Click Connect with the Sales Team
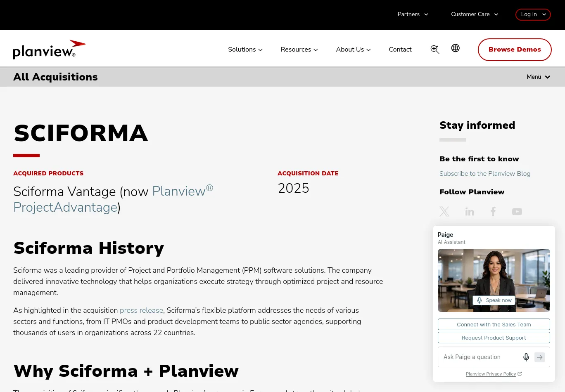 click(x=494, y=324)
